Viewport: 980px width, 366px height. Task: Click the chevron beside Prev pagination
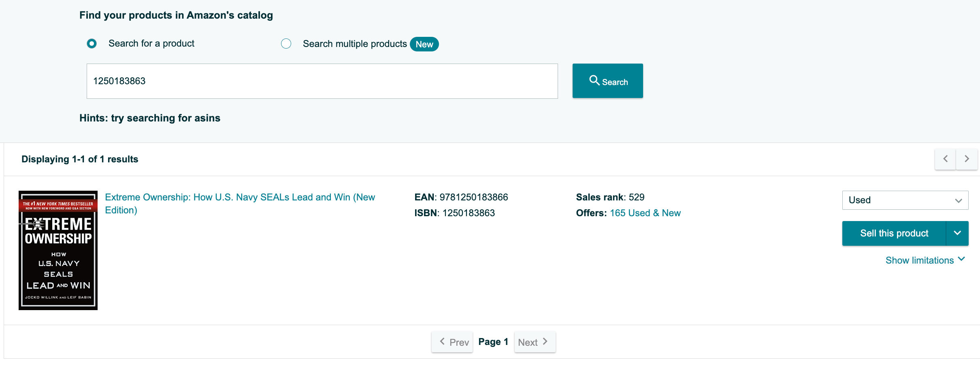[x=442, y=341]
